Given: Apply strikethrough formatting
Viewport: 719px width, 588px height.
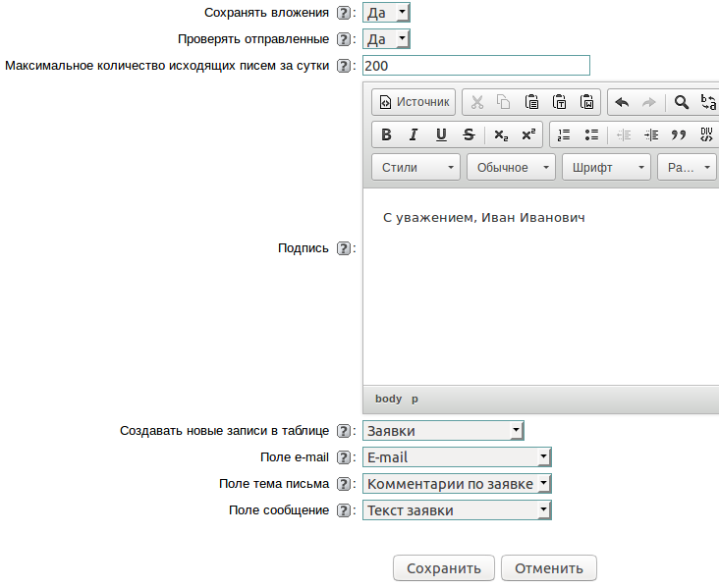Looking at the screenshot, I should coord(469,134).
